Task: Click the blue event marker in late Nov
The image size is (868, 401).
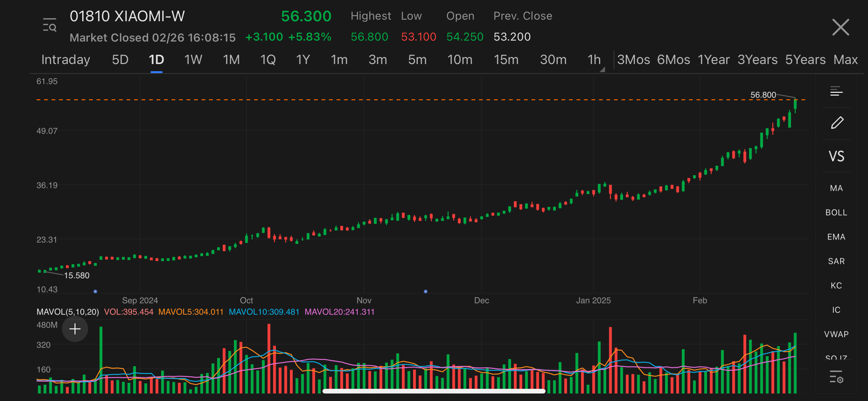Action: (426, 291)
